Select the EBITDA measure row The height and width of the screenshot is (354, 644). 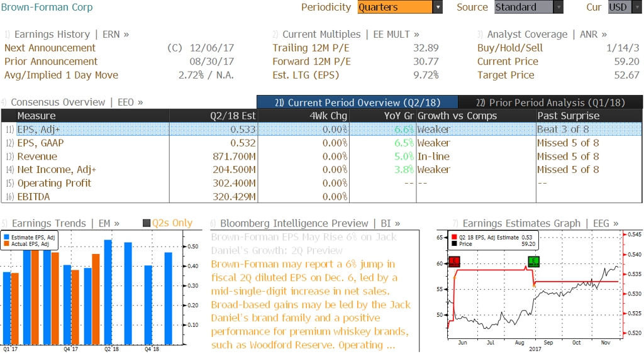click(321, 197)
